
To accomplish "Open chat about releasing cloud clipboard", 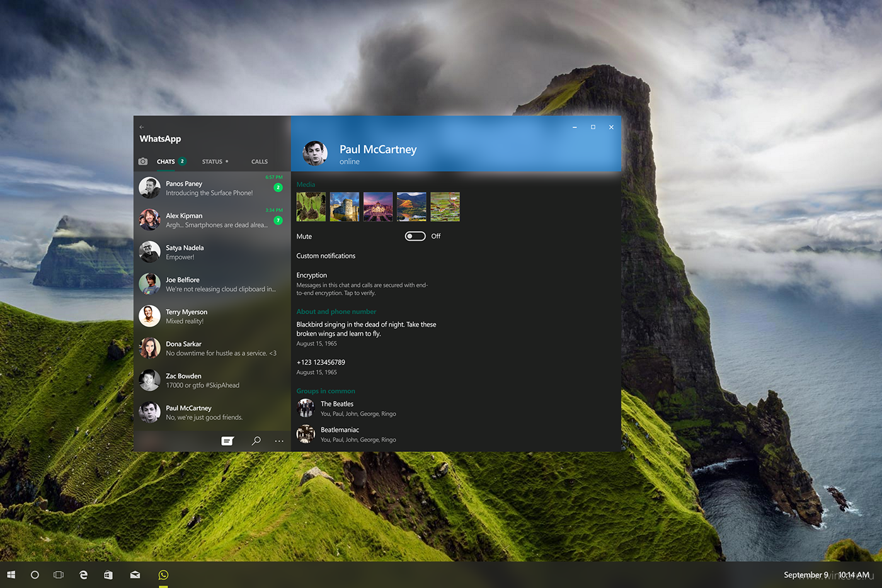I will click(212, 284).
